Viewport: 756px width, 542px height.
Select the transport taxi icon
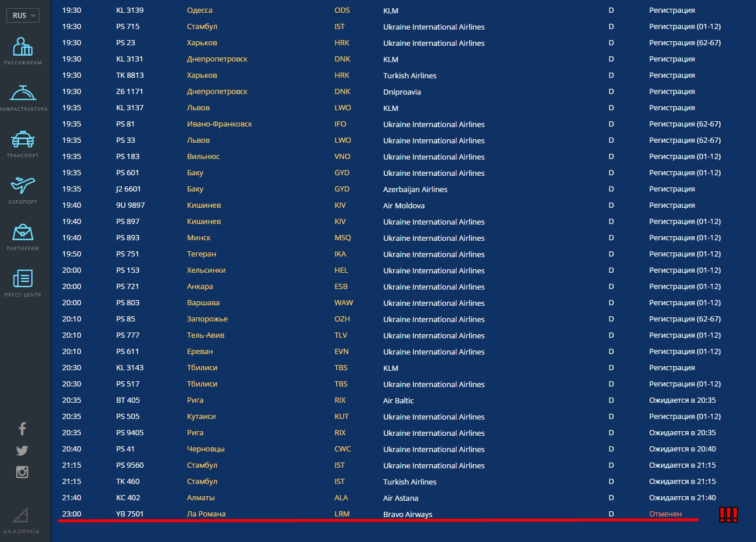click(x=23, y=140)
